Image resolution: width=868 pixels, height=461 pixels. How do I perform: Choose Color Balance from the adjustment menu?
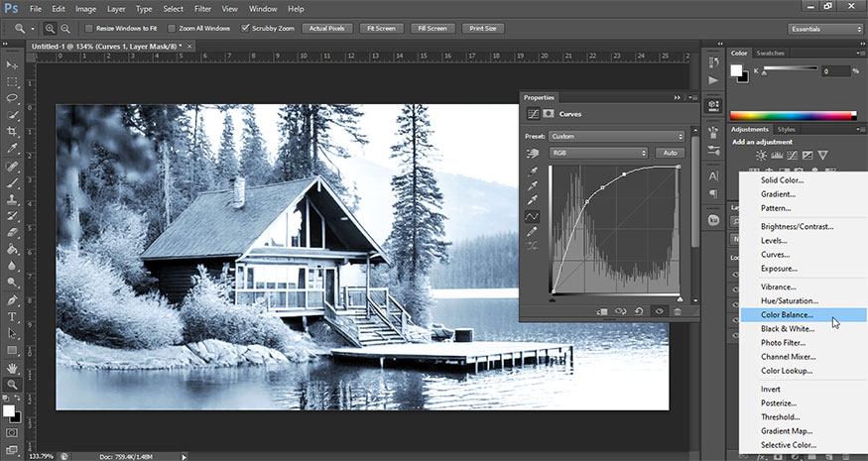tap(787, 315)
